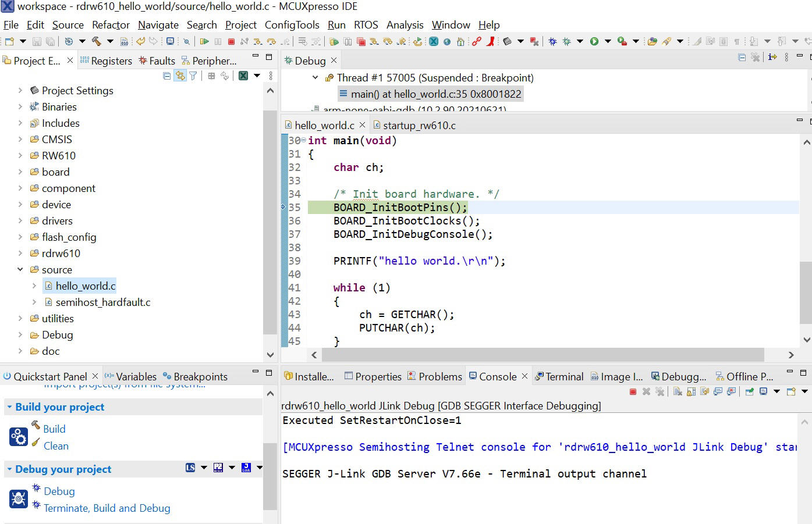Collapse the source folder in project tree
The image size is (812, 524).
click(x=20, y=270)
